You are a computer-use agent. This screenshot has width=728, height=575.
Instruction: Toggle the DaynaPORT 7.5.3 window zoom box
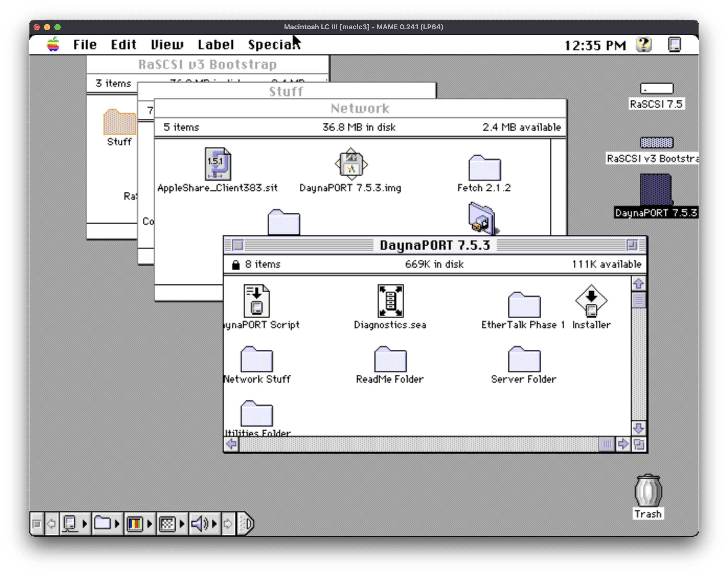tap(632, 245)
